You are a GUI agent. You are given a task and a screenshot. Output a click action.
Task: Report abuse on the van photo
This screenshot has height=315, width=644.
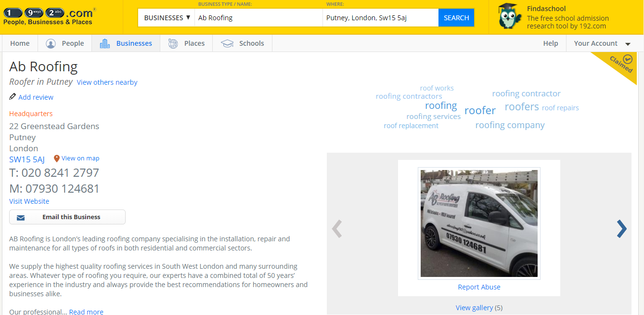coord(479,287)
